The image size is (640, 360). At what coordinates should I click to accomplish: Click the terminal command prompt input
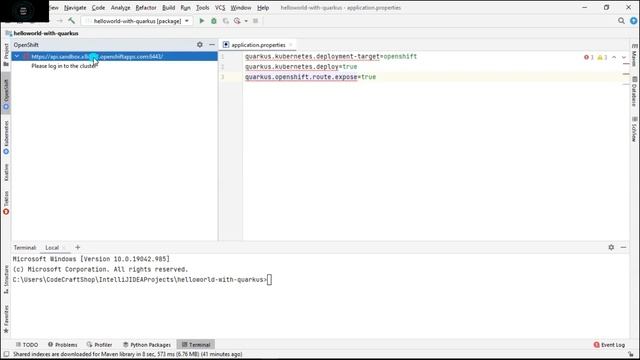tap(269, 280)
